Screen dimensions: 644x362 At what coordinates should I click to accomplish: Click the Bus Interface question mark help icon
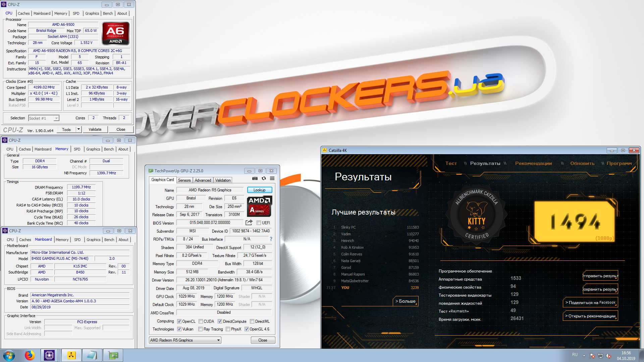coord(271,239)
